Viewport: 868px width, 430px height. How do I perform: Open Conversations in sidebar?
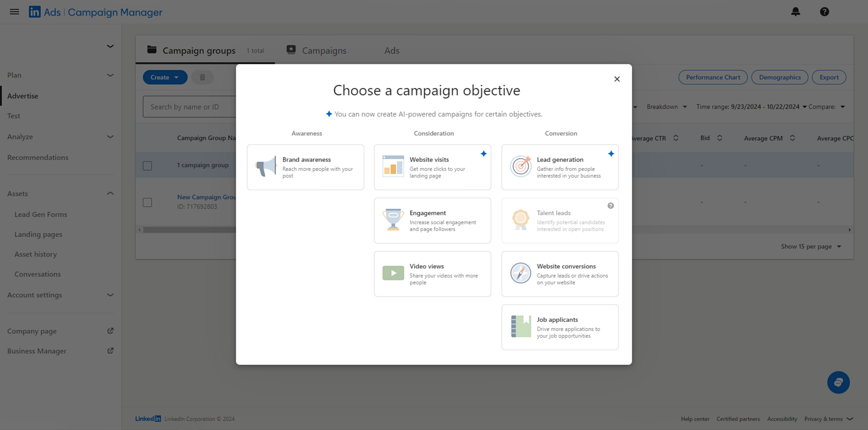click(x=38, y=274)
